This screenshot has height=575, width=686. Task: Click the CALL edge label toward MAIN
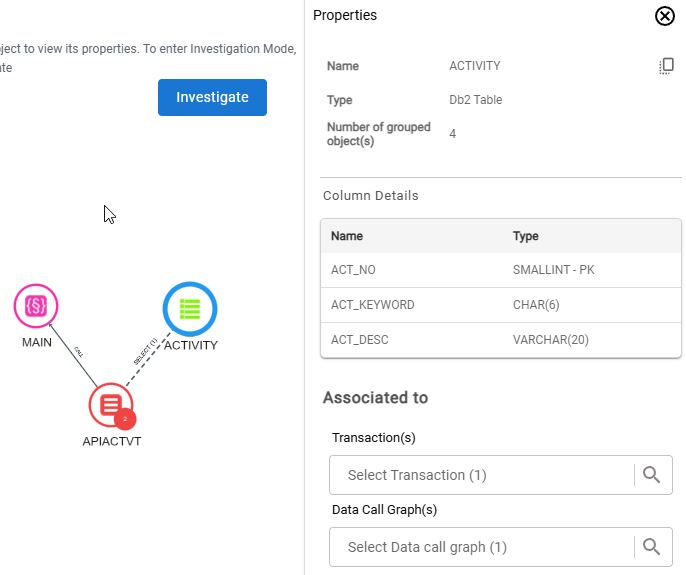[78, 353]
